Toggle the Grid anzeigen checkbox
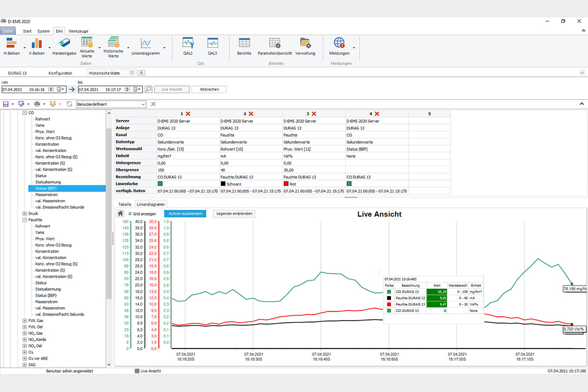Image resolution: width=588 pixels, height=392 pixels. 130,213
